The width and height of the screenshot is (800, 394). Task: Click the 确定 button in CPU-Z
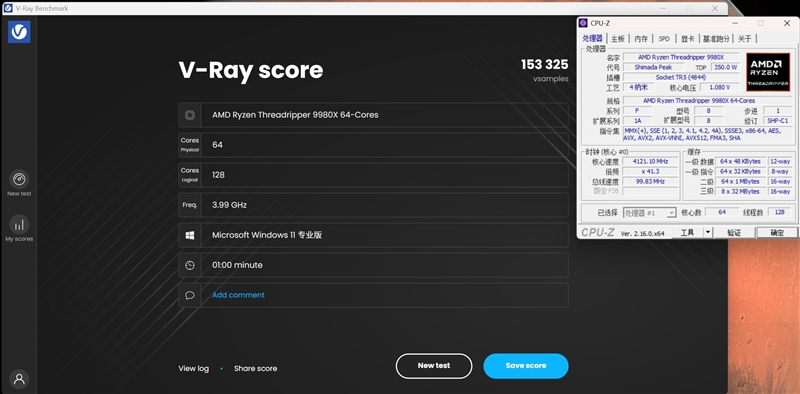777,233
